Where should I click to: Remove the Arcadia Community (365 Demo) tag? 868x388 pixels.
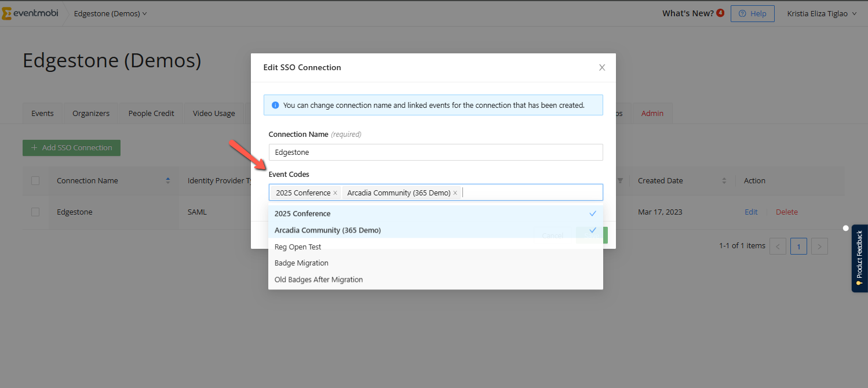455,193
